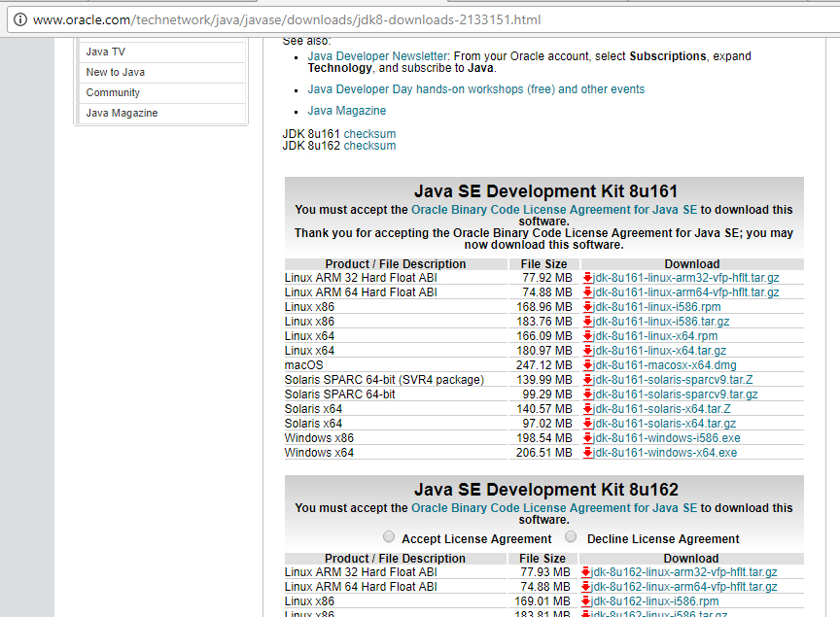Click 'Solaris SPARC 64-bit (SVR4 package)' description cell

click(396, 380)
